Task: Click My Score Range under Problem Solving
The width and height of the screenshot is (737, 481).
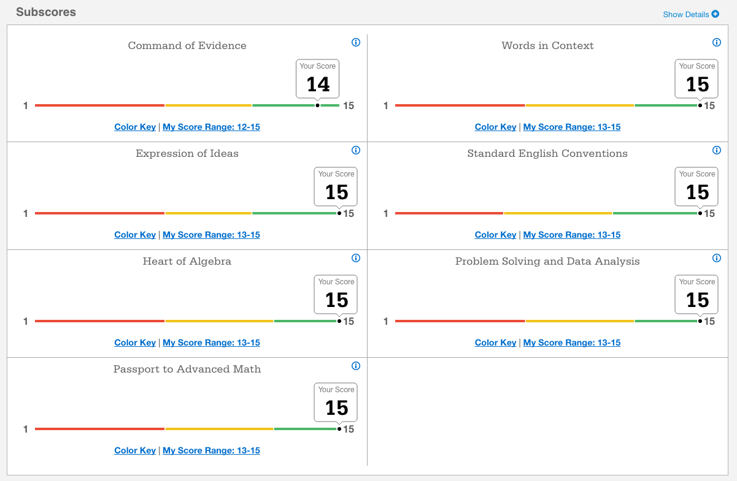Action: tap(571, 343)
